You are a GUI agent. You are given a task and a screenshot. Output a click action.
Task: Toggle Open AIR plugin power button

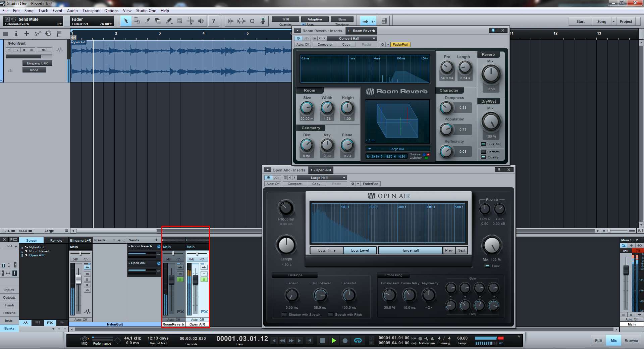268,178
